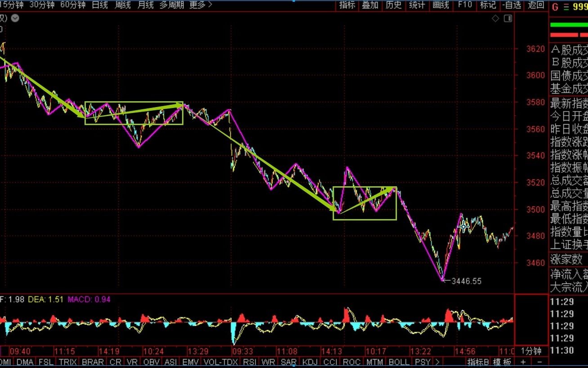Image resolution: width=588 pixels, height=368 pixels.
Task: Open the F10 company info button
Action: 465,5
